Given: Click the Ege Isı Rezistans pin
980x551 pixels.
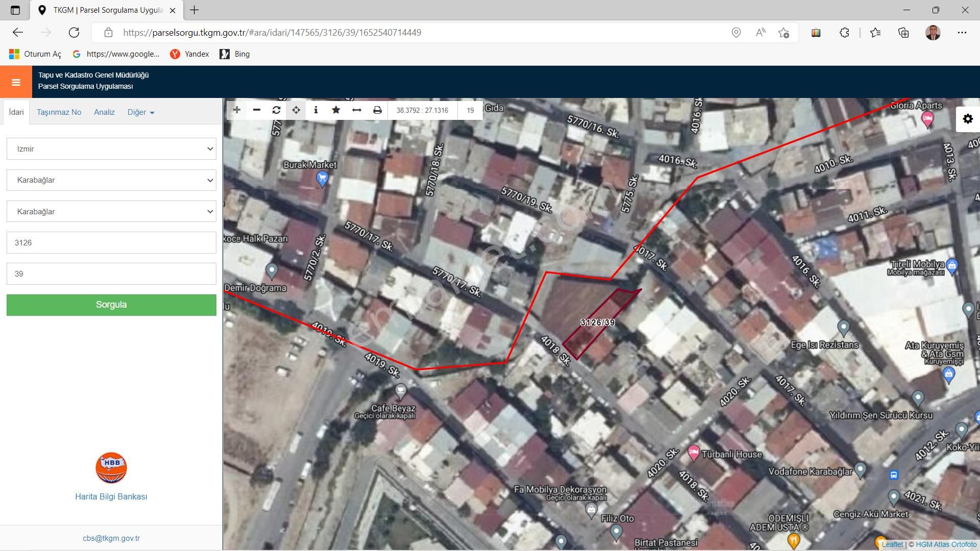Looking at the screenshot, I should (x=843, y=327).
